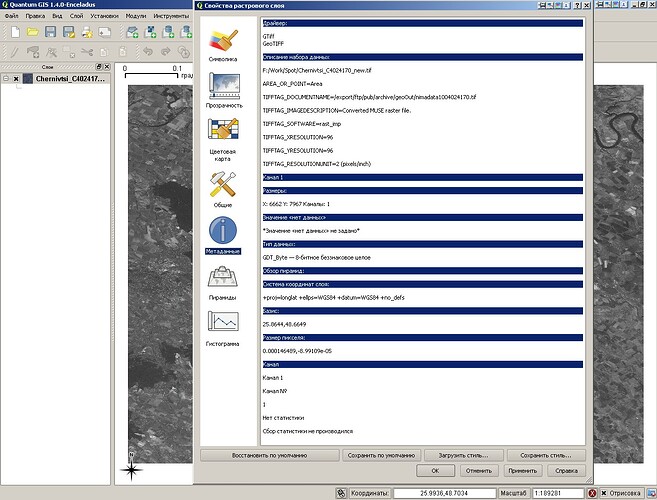
Task: Open the Вид menu
Action: (x=57, y=16)
